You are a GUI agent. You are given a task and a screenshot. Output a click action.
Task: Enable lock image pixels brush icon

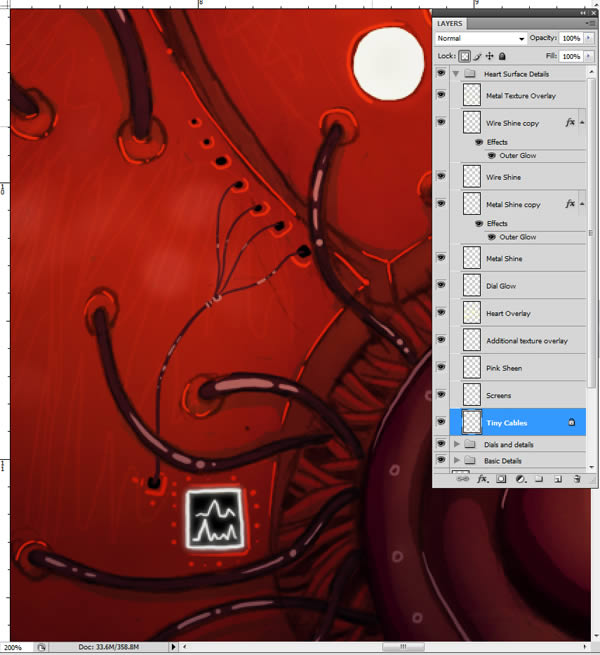point(477,56)
